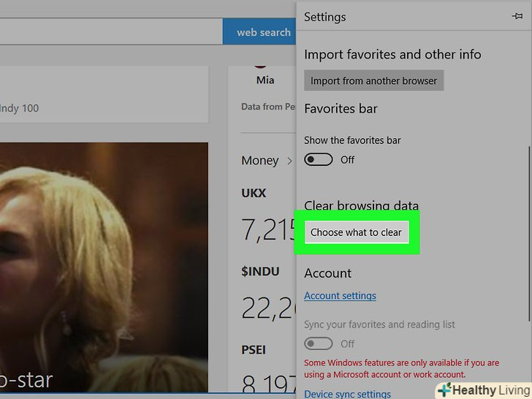Viewport: 532px width, 399px height.
Task: Click the search input field
Action: coord(111,31)
